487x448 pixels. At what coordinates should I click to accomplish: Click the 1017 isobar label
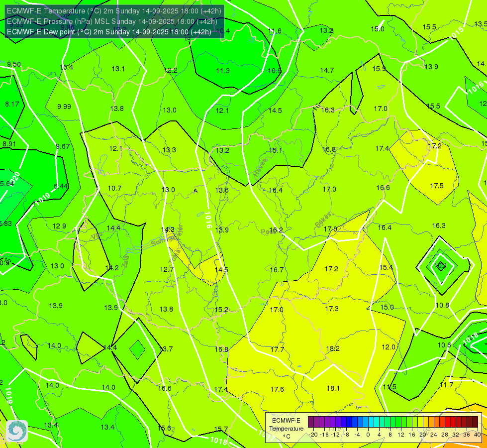266,436
